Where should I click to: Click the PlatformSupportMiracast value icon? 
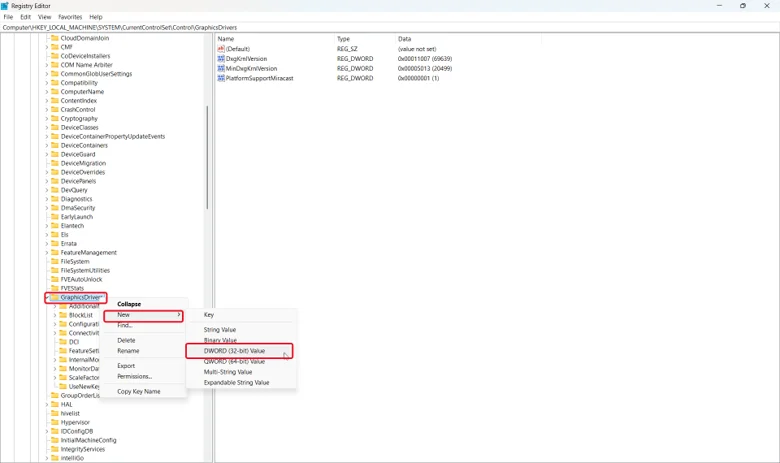221,78
